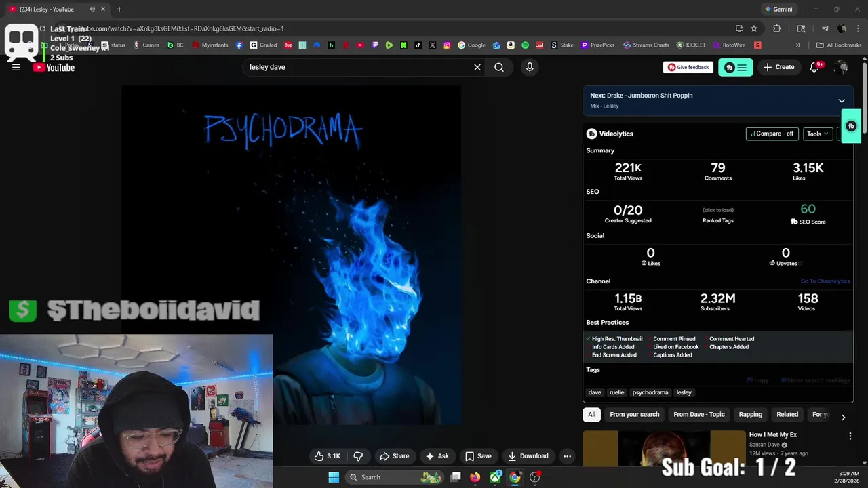Open the Grailed bookmark
868x488 pixels.
(263, 45)
